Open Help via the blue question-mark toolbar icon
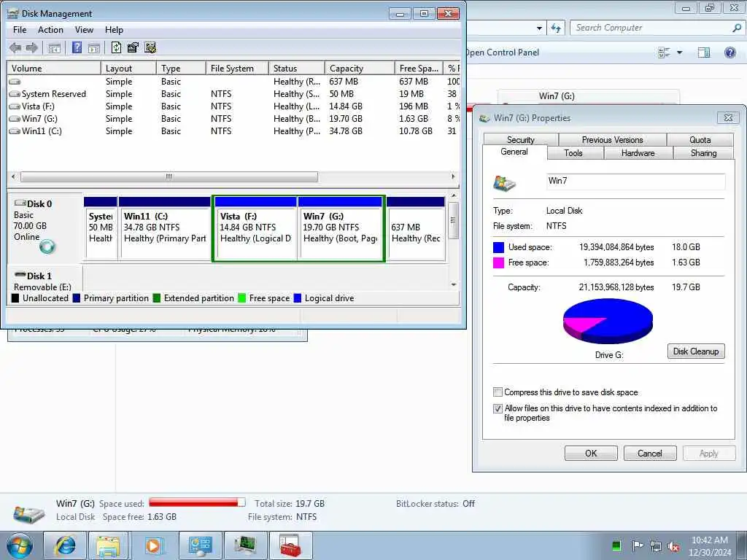747x560 pixels. click(77, 47)
